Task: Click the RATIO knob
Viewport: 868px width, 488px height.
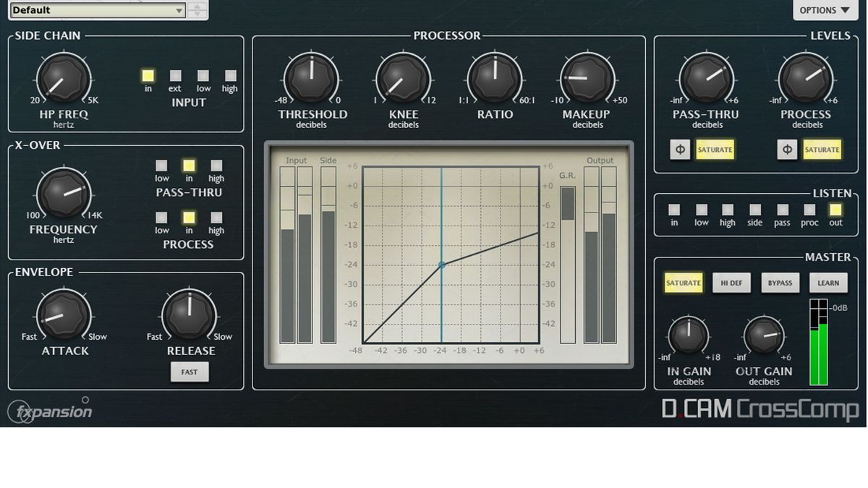Action: [495, 78]
